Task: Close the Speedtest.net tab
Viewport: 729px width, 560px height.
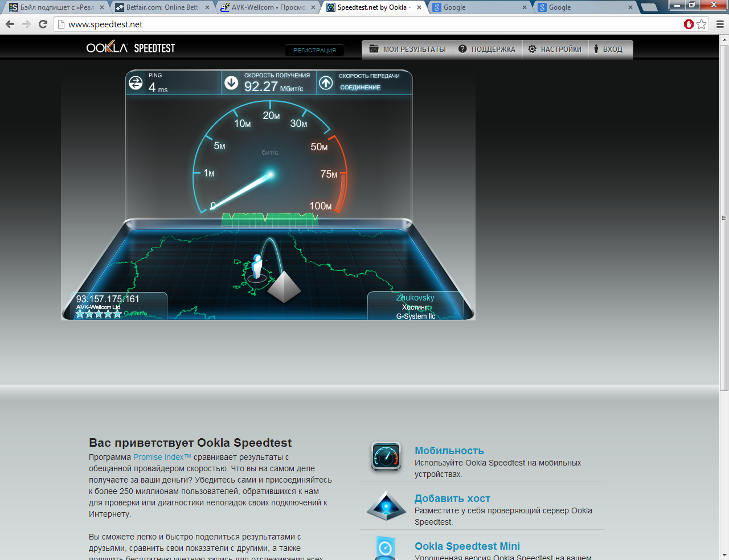Action: [x=419, y=7]
